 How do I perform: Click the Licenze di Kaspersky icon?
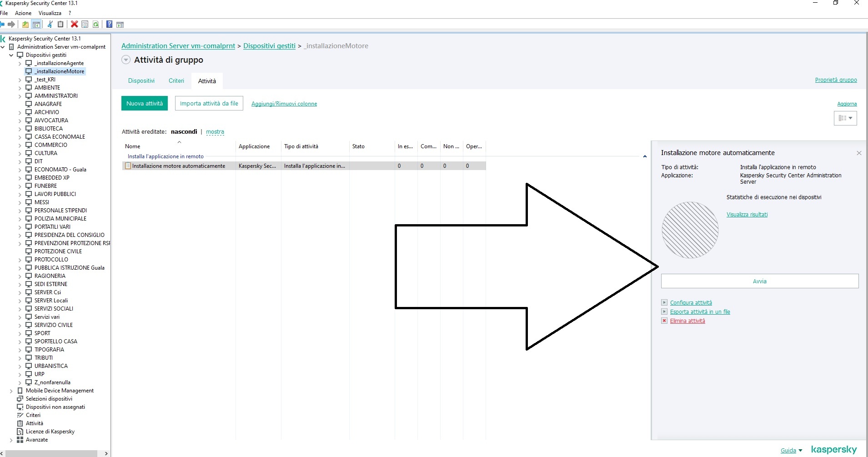[20, 432]
